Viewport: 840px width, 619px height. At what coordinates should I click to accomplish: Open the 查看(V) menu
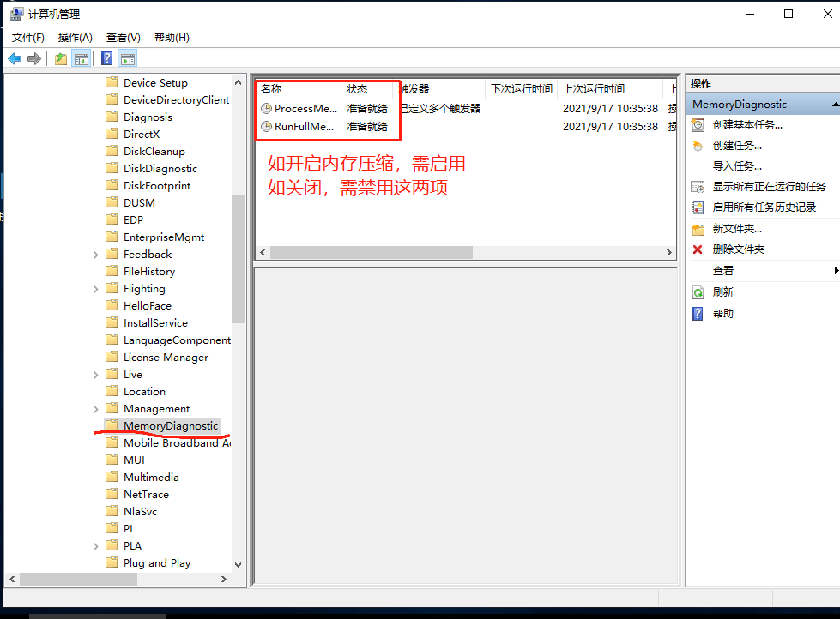point(123,38)
